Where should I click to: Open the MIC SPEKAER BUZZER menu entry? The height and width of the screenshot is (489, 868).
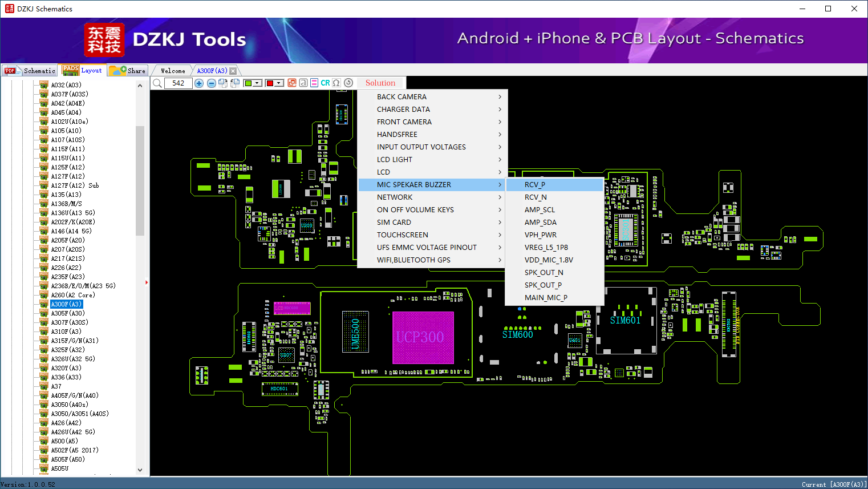point(432,185)
